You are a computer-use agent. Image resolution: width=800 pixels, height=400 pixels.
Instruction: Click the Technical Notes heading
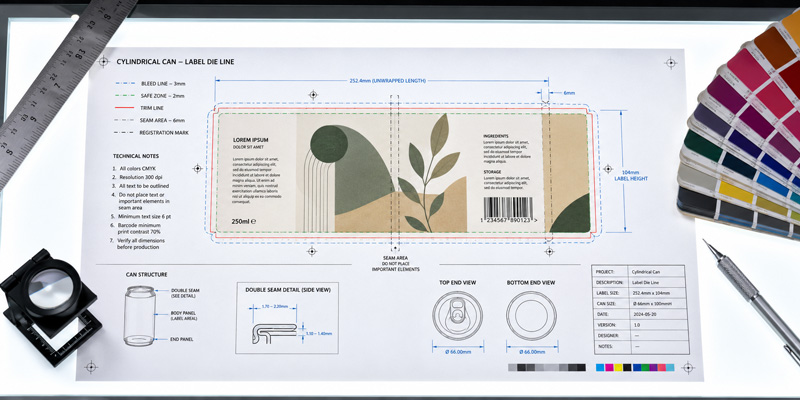136,156
